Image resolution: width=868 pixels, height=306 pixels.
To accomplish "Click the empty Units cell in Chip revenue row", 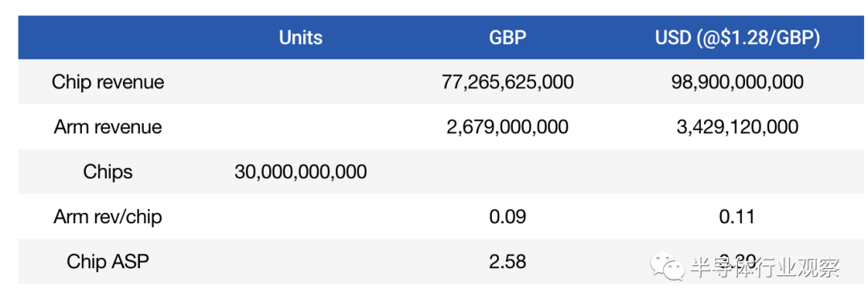I will tap(301, 82).
